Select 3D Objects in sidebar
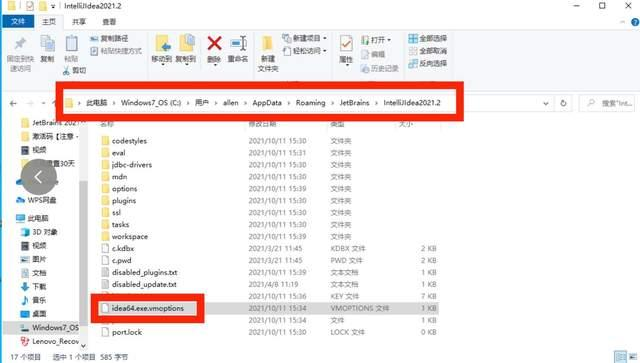 click(39, 232)
